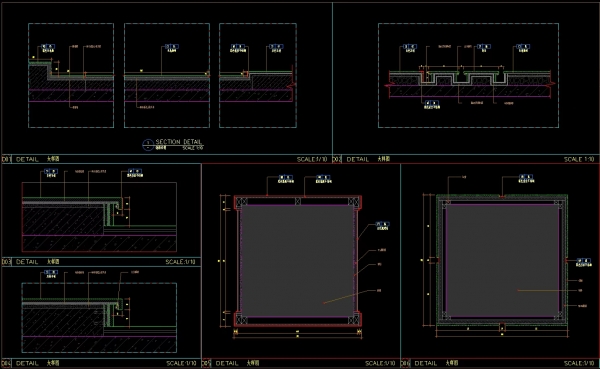Select the SECTION DETAIL circle marker
Viewport: 600px width, 369px height.
148,145
